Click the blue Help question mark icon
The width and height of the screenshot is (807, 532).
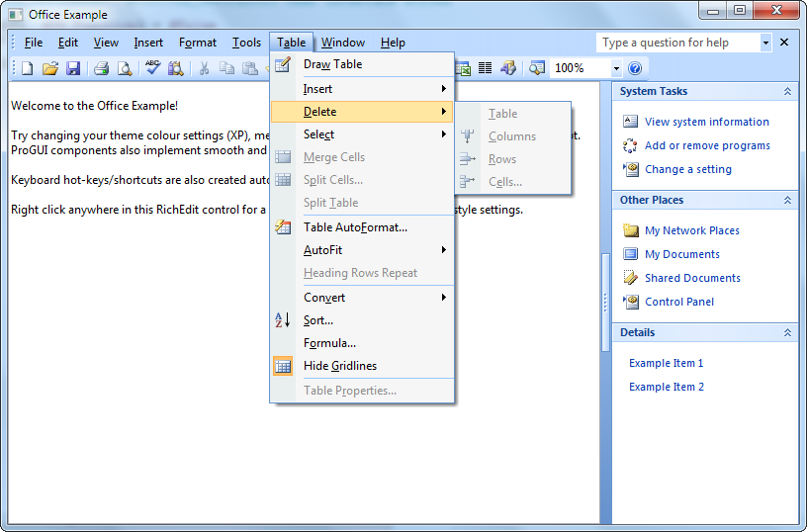[x=635, y=68]
